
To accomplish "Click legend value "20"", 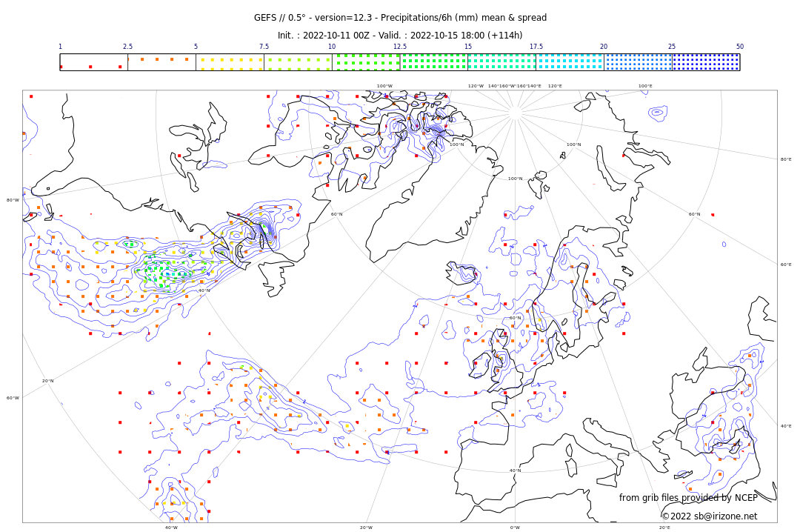I will (x=604, y=47).
